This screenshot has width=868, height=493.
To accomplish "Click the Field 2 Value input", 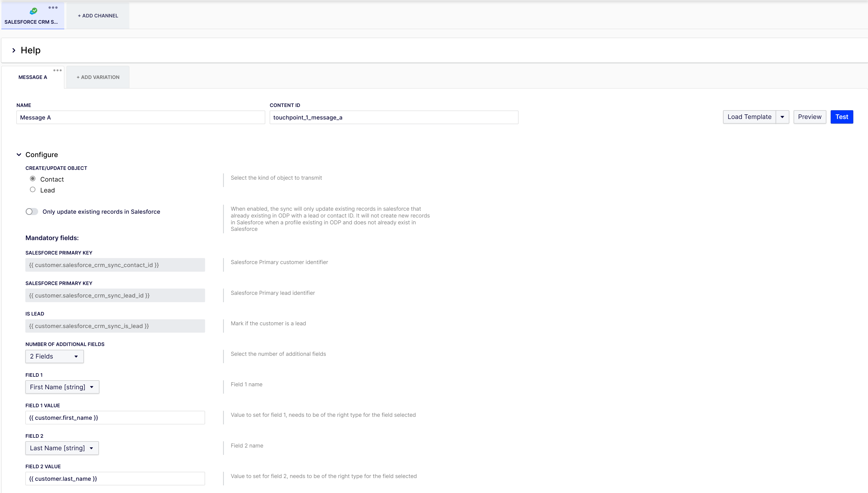I will click(115, 479).
